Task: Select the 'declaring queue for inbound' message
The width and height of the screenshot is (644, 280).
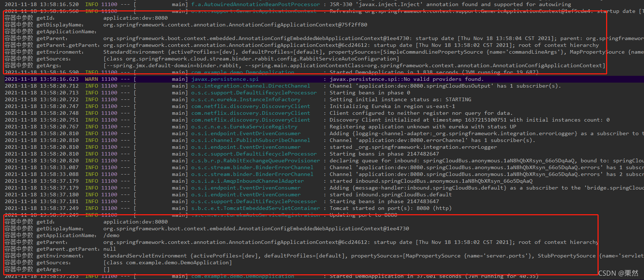Action: click(487, 161)
